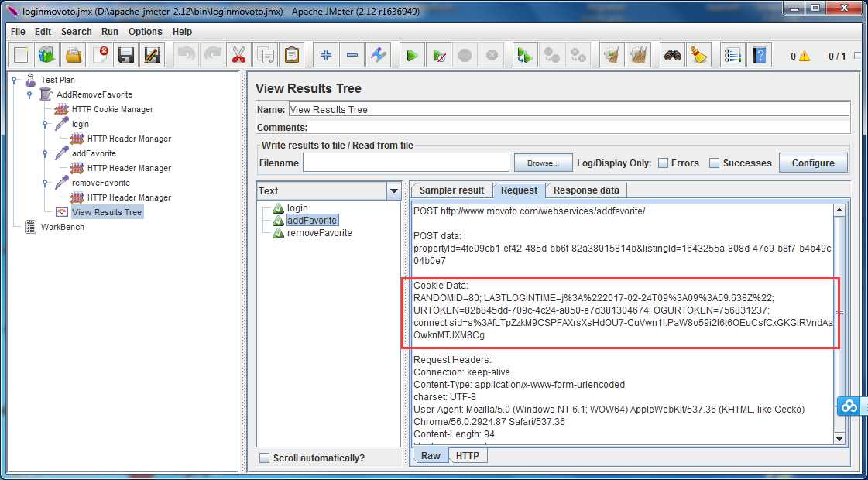Select View Results Tree node in tree
The width and height of the screenshot is (868, 480).
point(107,212)
